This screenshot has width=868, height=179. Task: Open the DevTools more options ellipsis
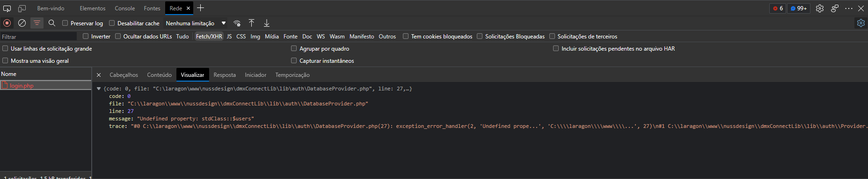[849, 8]
